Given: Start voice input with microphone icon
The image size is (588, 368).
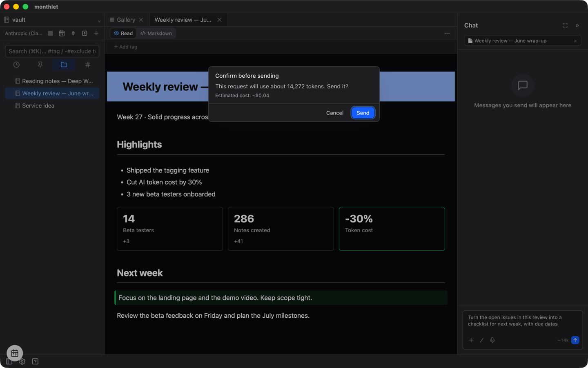Looking at the screenshot, I should 492,340.
